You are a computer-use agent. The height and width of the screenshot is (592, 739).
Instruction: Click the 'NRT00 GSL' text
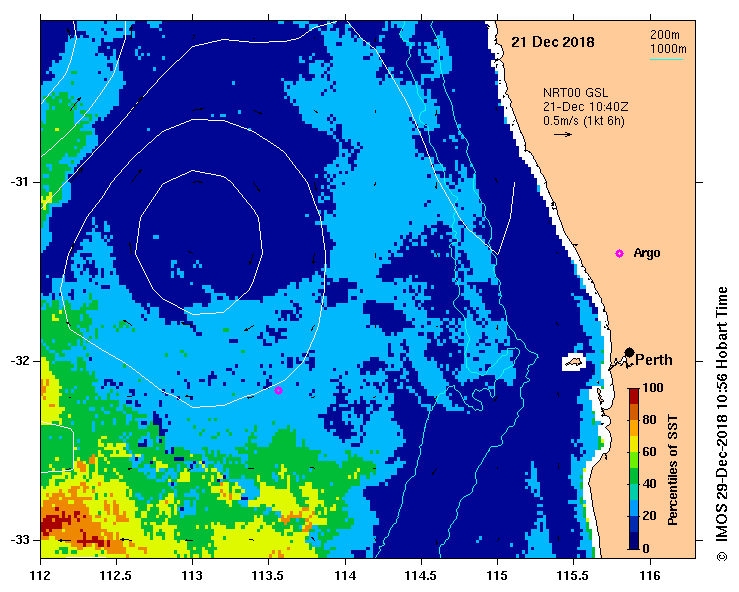pos(575,93)
